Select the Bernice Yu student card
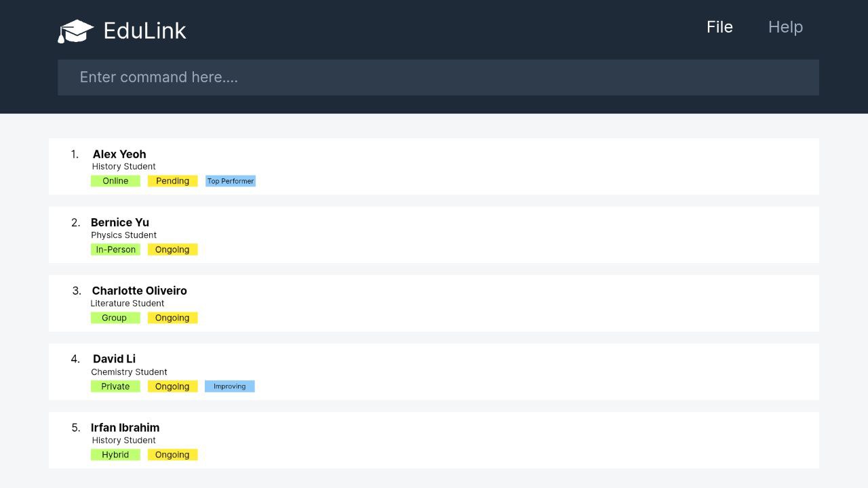This screenshot has width=868, height=488. click(434, 235)
